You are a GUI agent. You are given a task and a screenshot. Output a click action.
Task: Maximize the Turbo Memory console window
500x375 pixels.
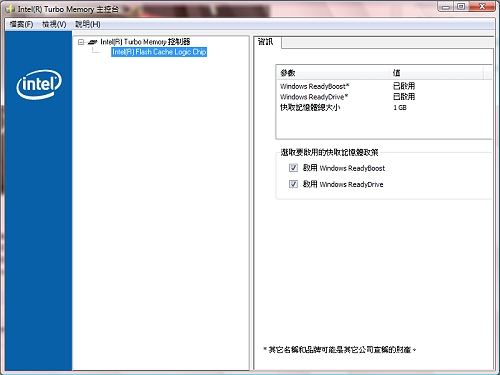[461, 6]
